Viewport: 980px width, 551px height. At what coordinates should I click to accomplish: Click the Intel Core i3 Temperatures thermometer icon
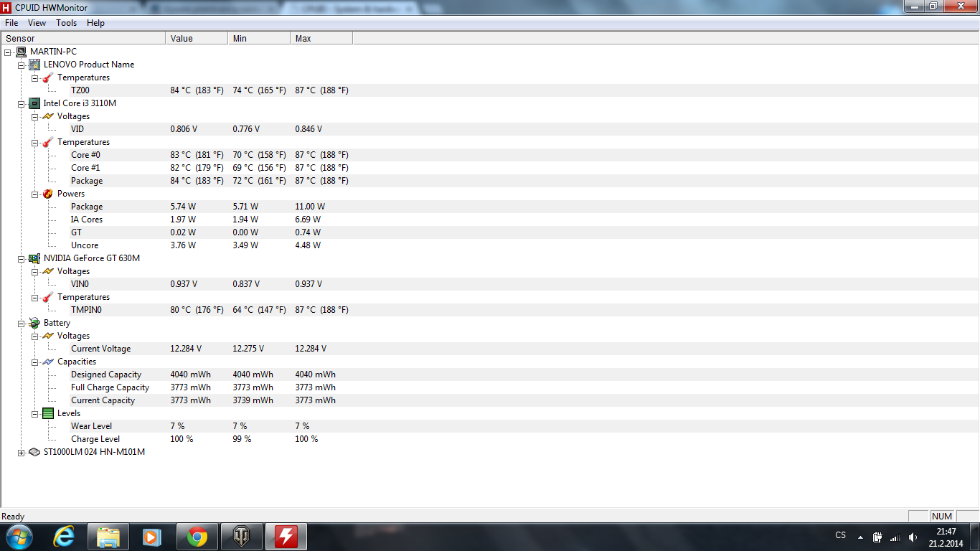tap(48, 142)
